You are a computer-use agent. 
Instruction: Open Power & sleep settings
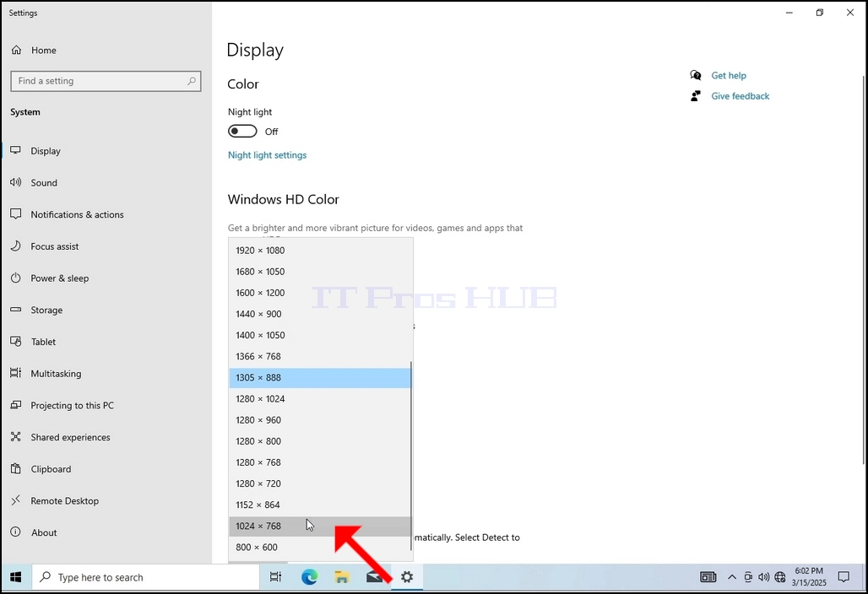click(x=59, y=278)
